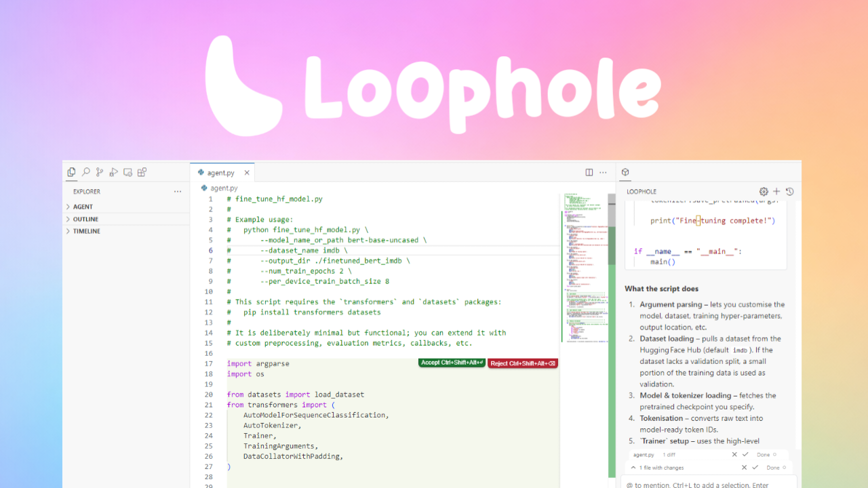
Task: Accept the agent.py diff checkmark
Action: [x=745, y=455]
